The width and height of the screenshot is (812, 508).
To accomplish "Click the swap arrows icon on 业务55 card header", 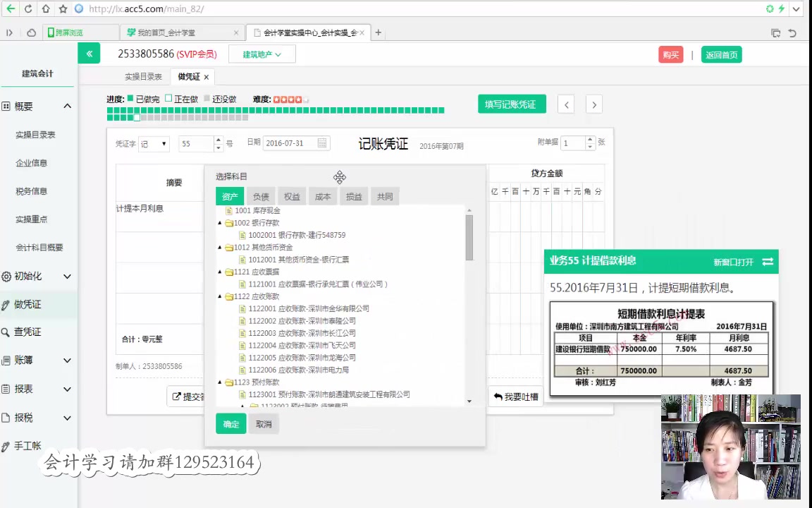I will (x=767, y=262).
